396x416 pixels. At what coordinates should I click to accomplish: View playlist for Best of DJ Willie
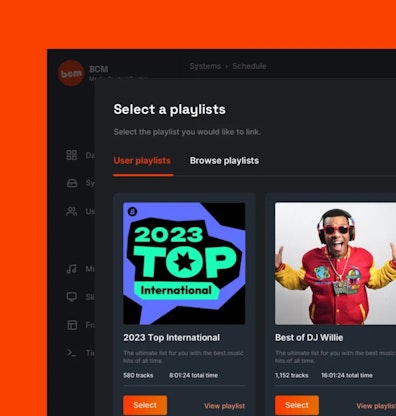tap(376, 406)
